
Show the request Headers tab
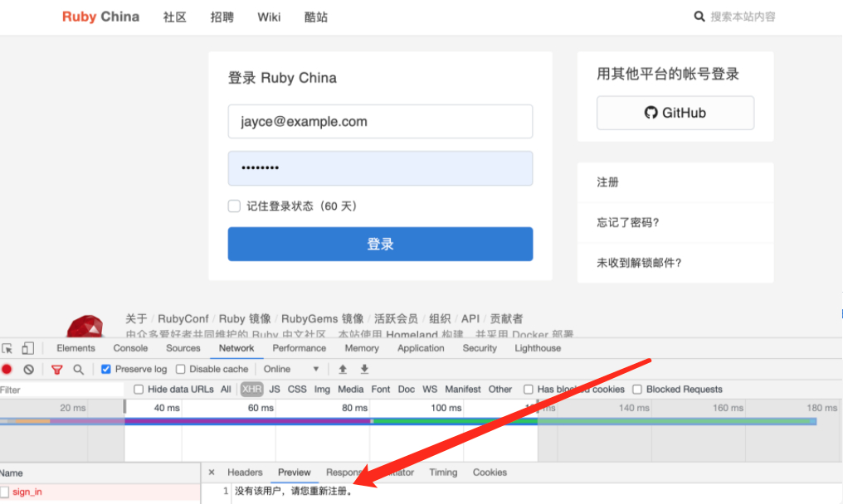pos(245,472)
